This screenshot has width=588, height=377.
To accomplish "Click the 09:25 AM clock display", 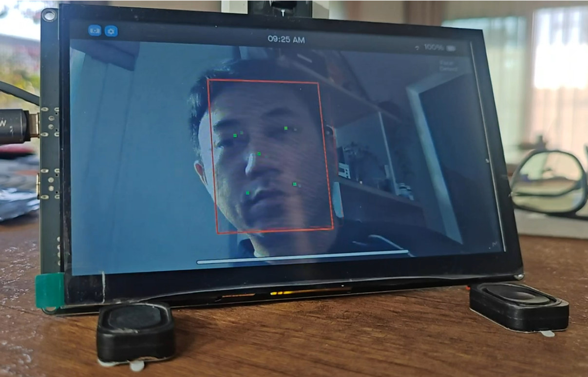I will pos(286,40).
